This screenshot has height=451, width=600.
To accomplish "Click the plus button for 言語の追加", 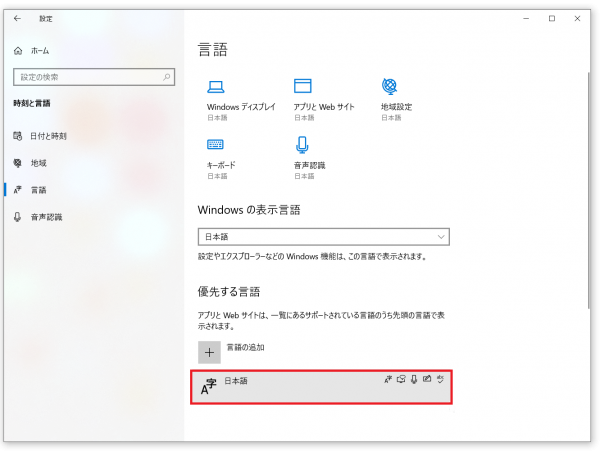I will pyautogui.click(x=209, y=352).
